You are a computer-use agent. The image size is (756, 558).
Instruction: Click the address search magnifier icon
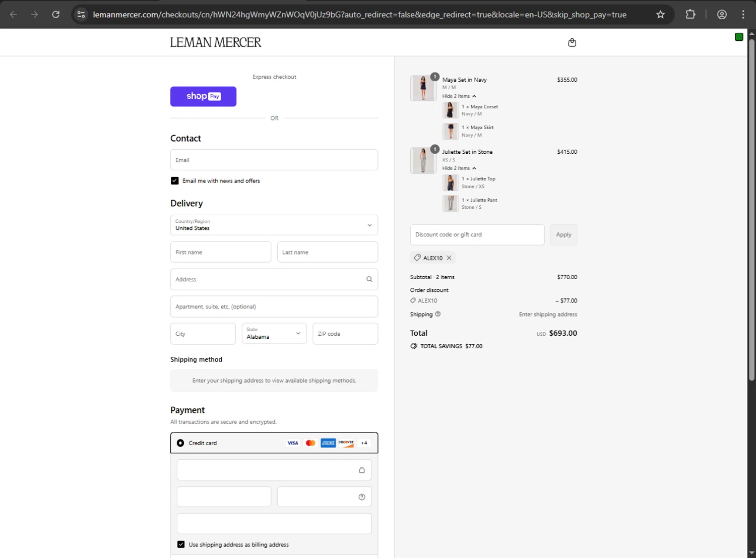[369, 279]
